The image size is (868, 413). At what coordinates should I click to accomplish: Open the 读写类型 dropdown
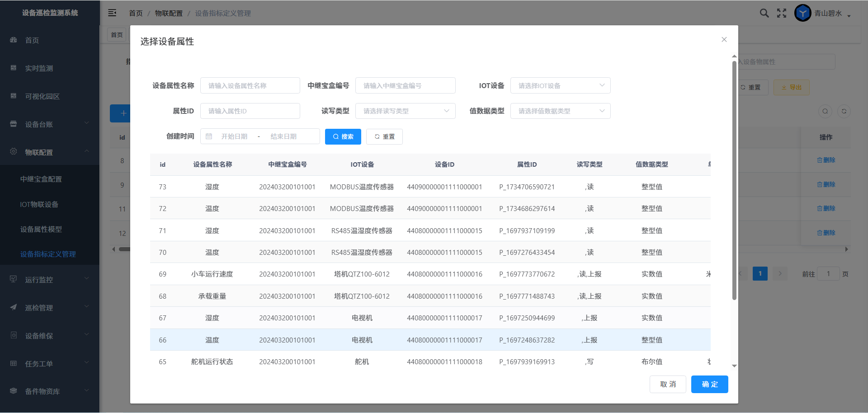click(405, 111)
